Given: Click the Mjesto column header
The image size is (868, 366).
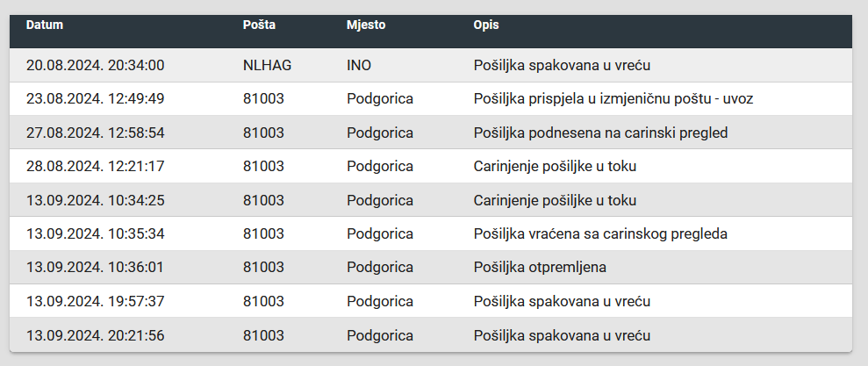Looking at the screenshot, I should click(366, 25).
